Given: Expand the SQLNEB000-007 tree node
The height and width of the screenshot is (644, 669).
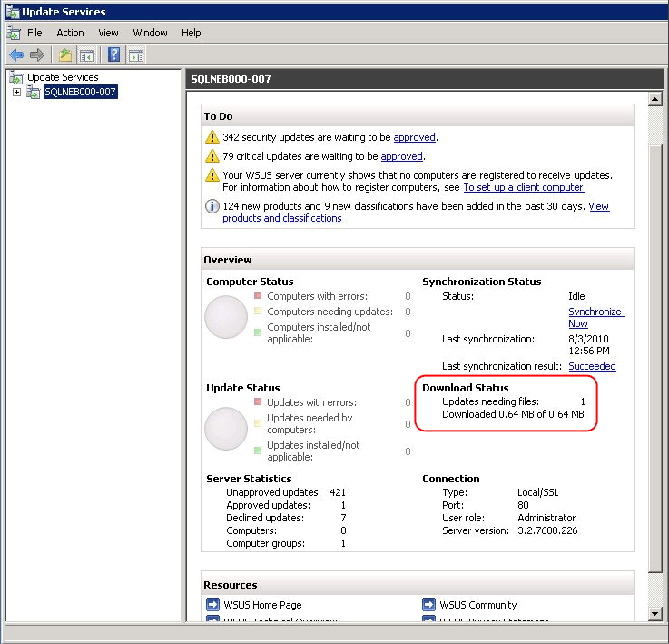Looking at the screenshot, I should pos(16,92).
